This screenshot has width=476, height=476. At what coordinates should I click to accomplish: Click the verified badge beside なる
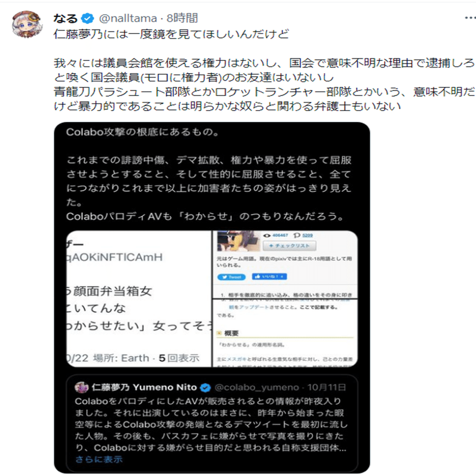pos(88,18)
